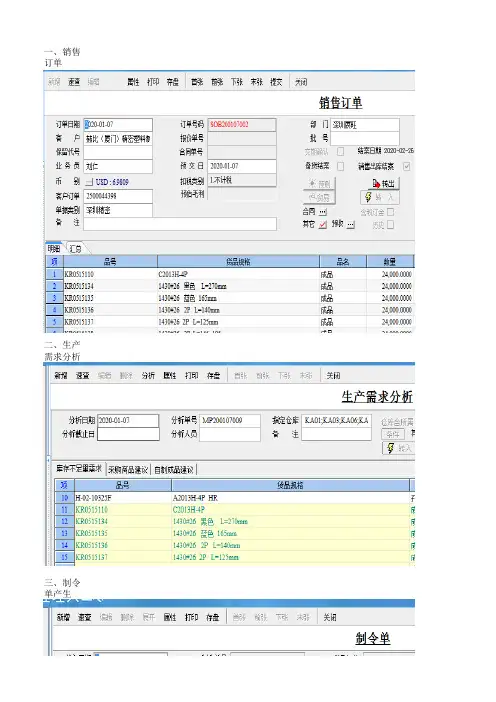496x702 pixels.
Task: Click 提交 submit in sales order toolbar
Action: [x=276, y=82]
